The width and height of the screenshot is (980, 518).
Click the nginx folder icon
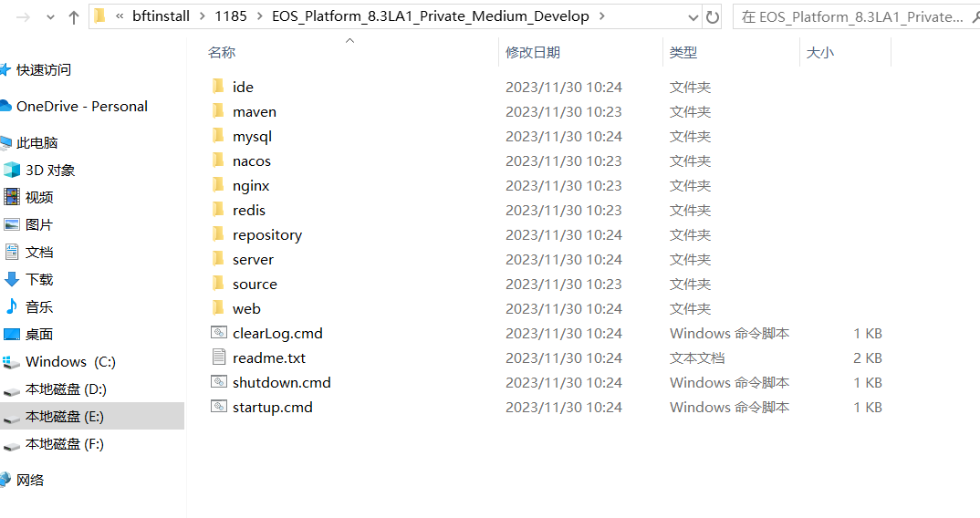tap(218, 185)
